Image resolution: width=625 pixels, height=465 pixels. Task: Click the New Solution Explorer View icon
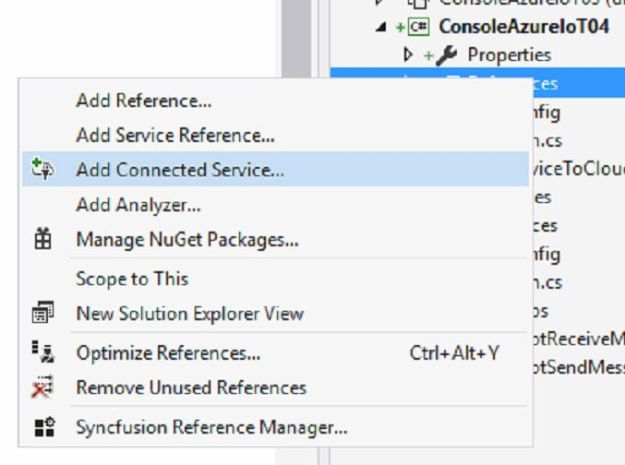[42, 314]
